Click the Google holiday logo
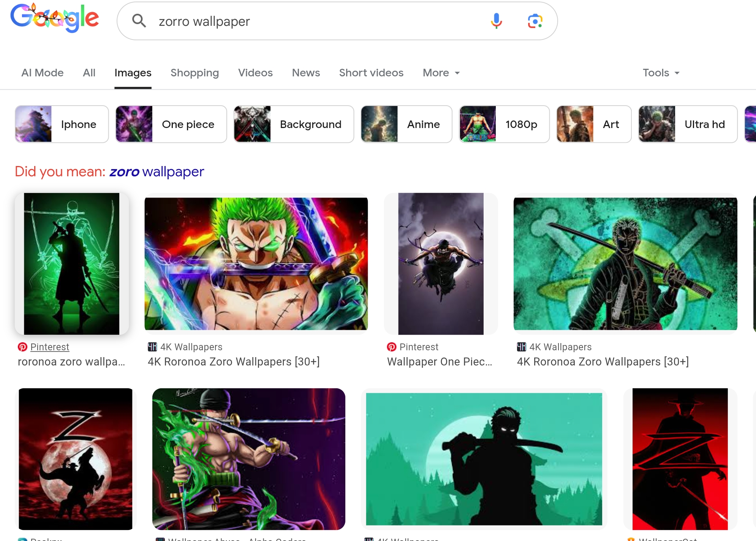The image size is (756, 541). click(55, 18)
